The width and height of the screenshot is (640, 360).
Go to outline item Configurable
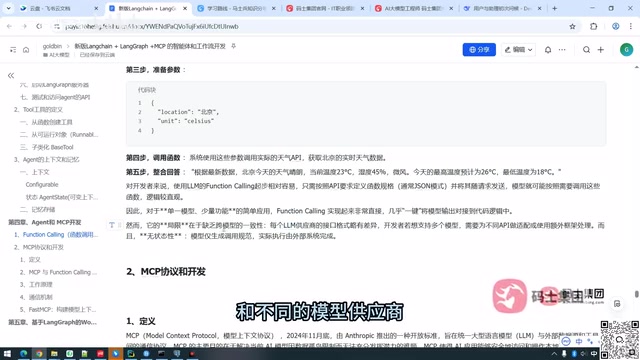click(42, 184)
